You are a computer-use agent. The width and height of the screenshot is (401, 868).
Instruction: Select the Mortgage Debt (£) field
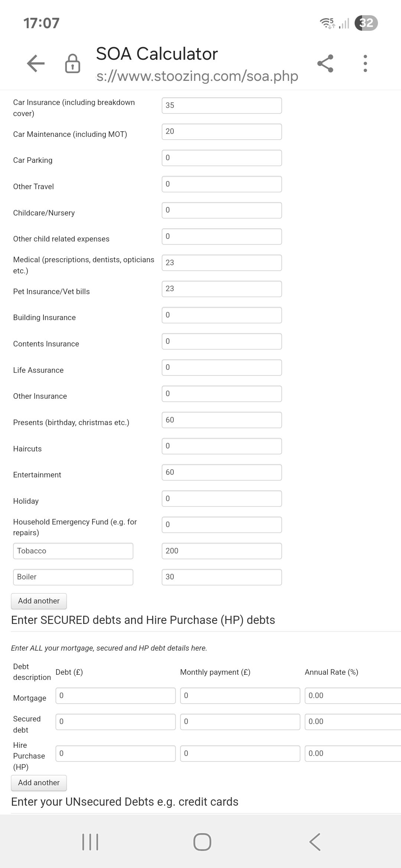[115, 696]
